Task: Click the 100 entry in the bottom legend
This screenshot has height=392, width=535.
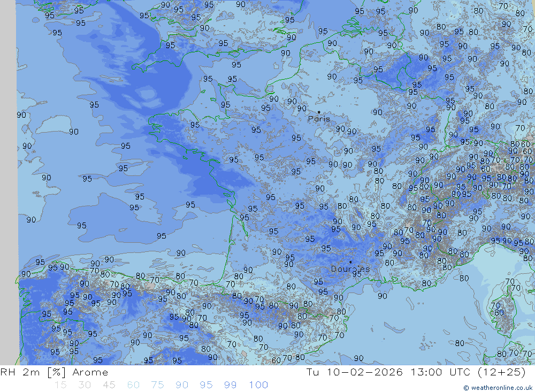Action: pos(258,385)
